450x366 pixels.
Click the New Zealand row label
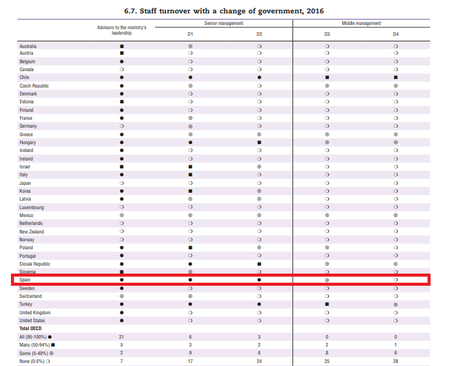pos(32,232)
